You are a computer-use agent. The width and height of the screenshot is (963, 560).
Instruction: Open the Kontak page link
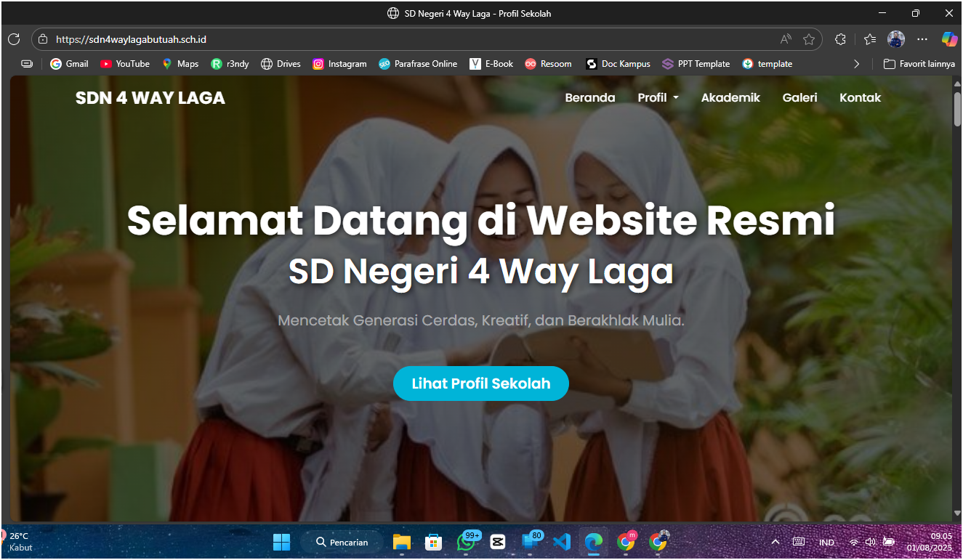click(860, 97)
